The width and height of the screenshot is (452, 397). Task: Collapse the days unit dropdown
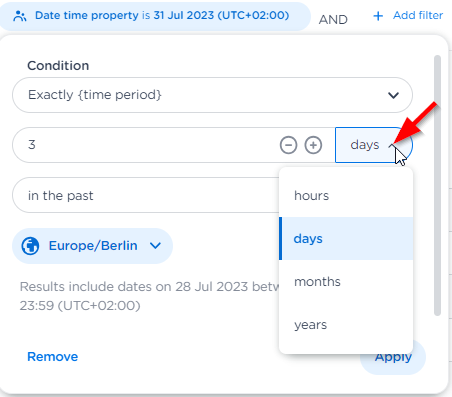[x=373, y=145]
